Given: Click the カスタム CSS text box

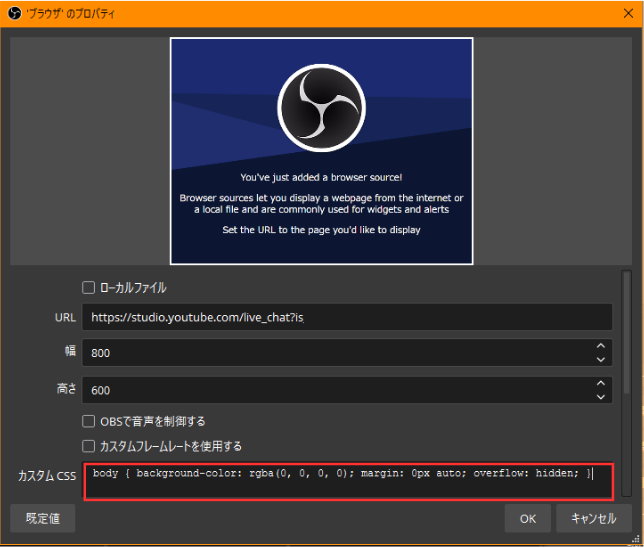Looking at the screenshot, I should point(348,481).
